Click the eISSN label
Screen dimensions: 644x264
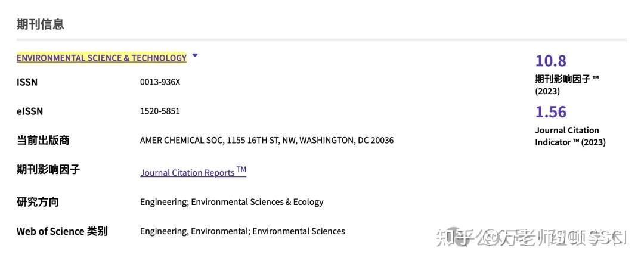tap(30, 111)
